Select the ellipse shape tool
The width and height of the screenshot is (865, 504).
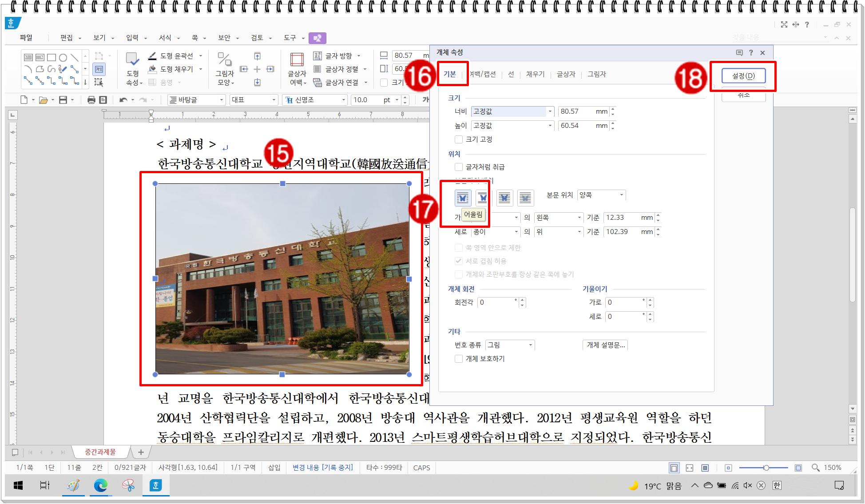(x=63, y=57)
